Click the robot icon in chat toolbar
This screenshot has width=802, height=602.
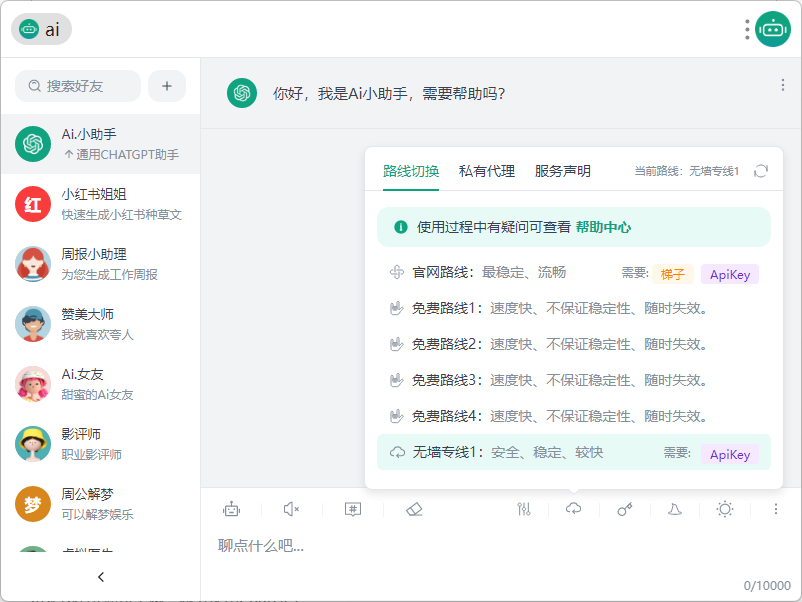(x=232, y=509)
